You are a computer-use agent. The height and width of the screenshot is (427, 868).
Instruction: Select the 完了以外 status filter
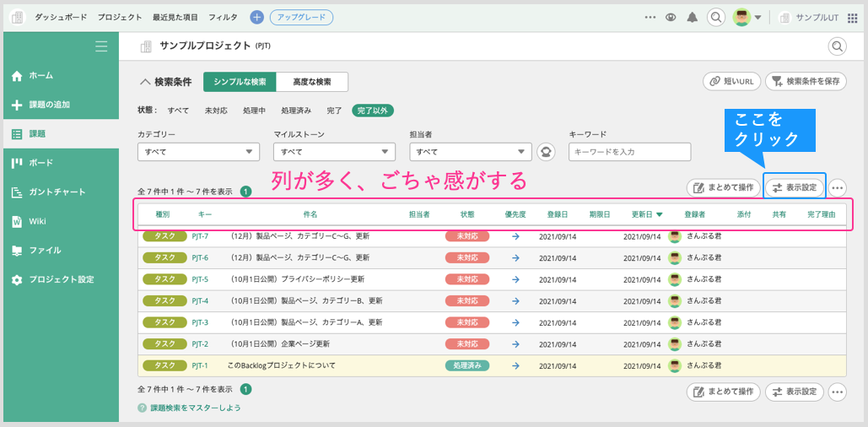coord(373,111)
